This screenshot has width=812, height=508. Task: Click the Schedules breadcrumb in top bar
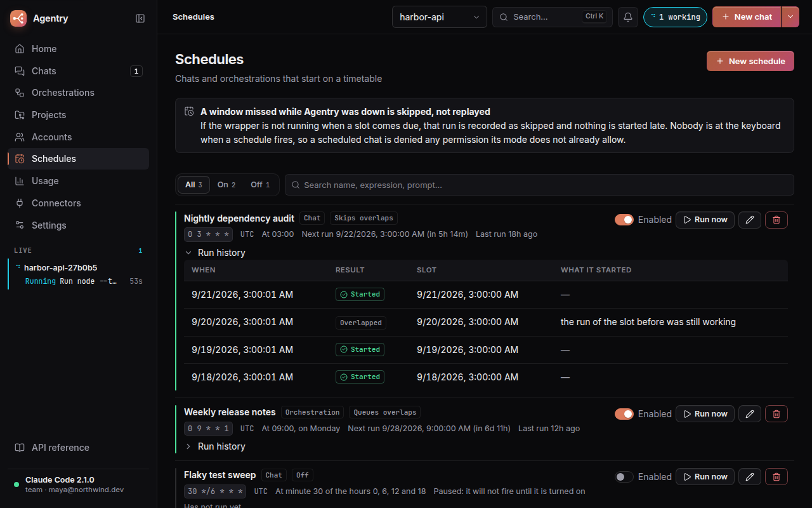click(x=193, y=17)
